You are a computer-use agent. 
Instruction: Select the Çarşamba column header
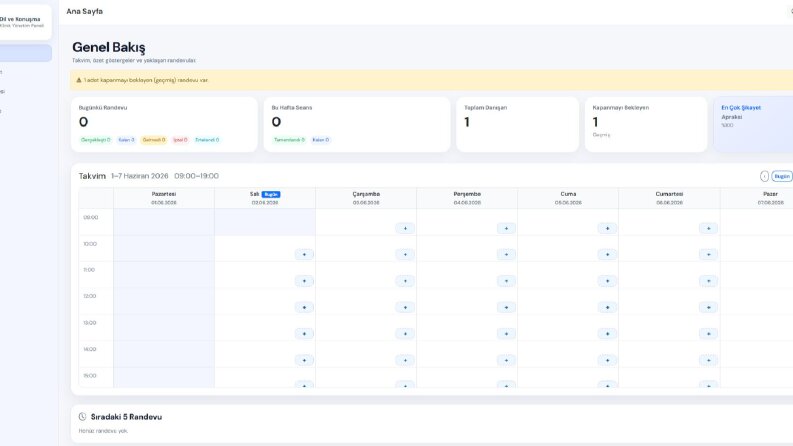pos(366,198)
